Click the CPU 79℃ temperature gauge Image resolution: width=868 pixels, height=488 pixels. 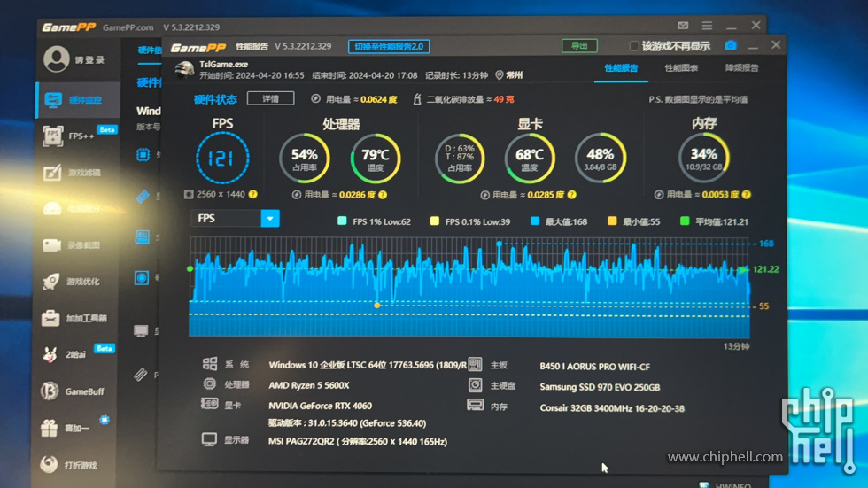[376, 159]
